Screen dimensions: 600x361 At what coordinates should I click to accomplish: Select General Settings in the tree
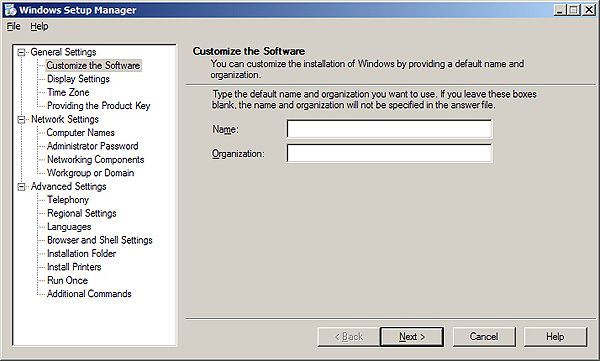[64, 52]
